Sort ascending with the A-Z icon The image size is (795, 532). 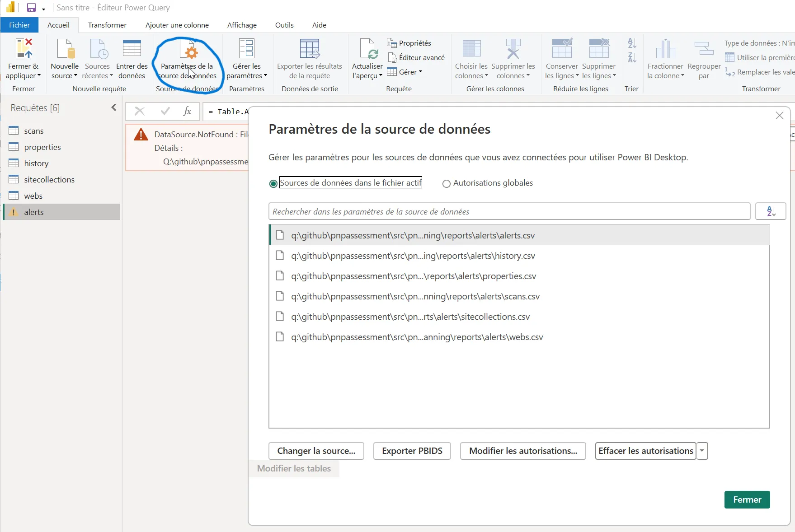pyautogui.click(x=632, y=43)
